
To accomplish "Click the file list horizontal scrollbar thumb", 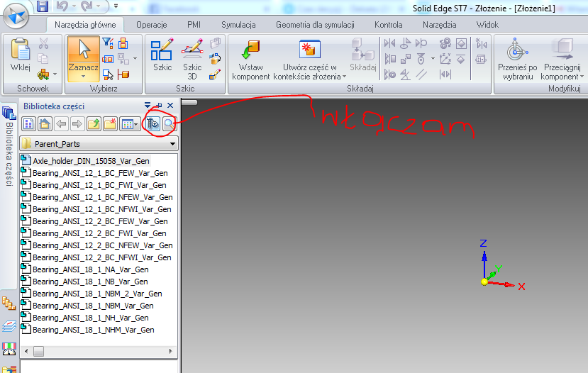I will click(x=38, y=351).
